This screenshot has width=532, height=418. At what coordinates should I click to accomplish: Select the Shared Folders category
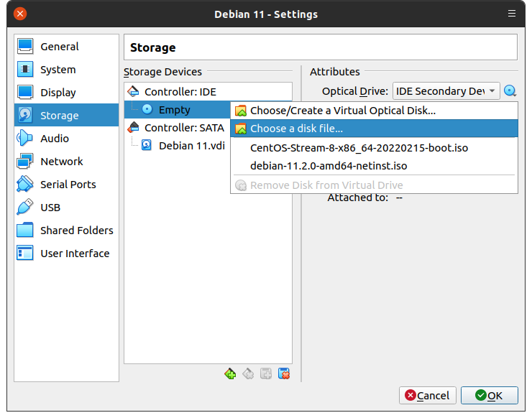pos(76,231)
